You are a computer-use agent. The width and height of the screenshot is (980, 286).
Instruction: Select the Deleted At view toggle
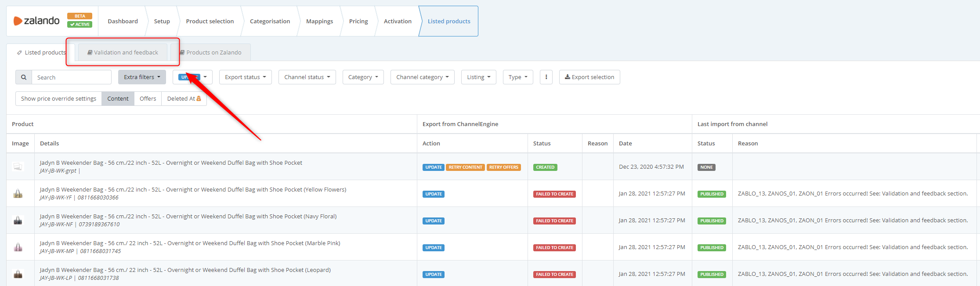184,98
